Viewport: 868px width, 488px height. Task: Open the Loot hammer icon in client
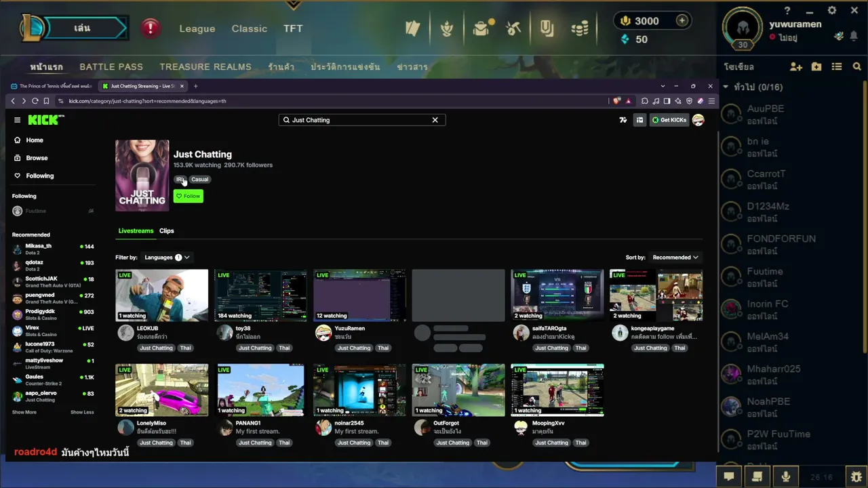click(x=514, y=28)
